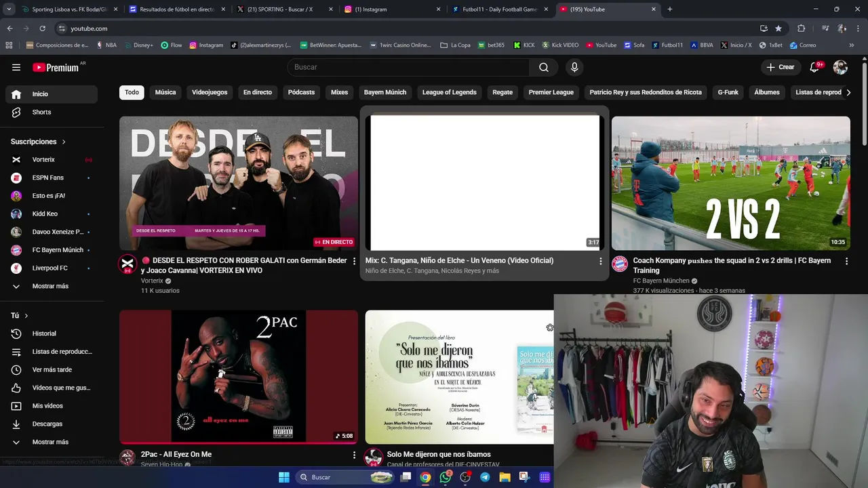Open Telegram from the taskbar

pyautogui.click(x=485, y=477)
